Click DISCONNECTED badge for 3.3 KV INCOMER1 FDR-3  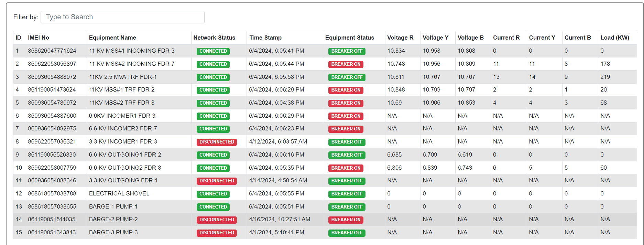[x=217, y=142]
